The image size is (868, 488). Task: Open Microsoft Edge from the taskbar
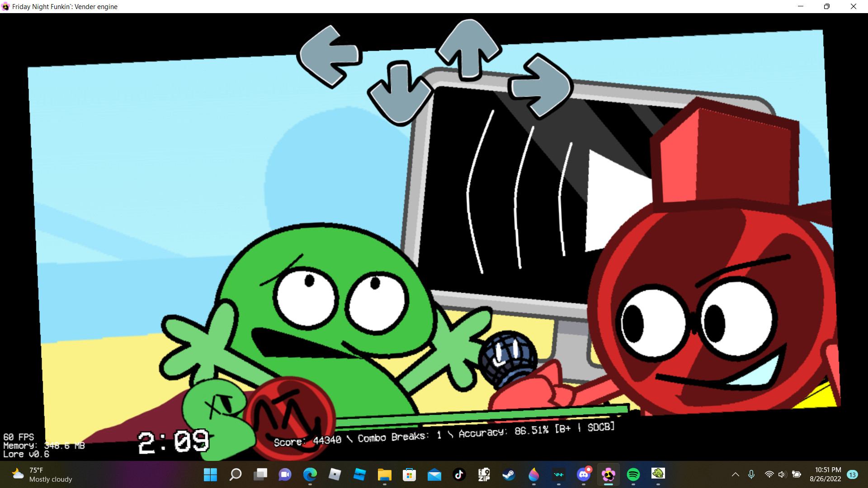(310, 474)
